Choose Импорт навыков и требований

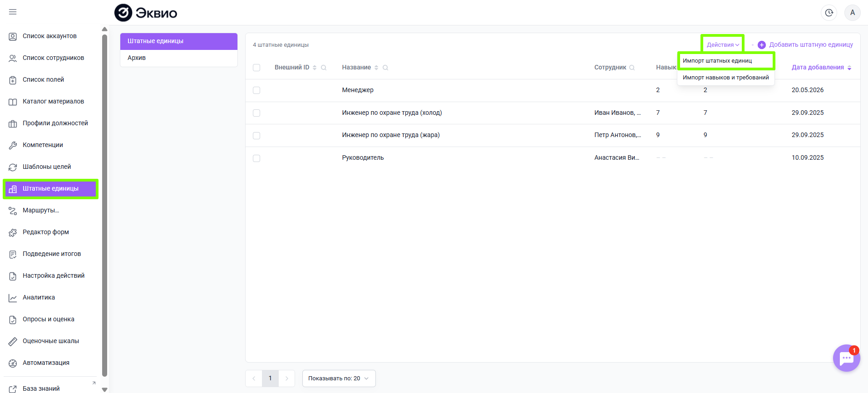click(725, 78)
